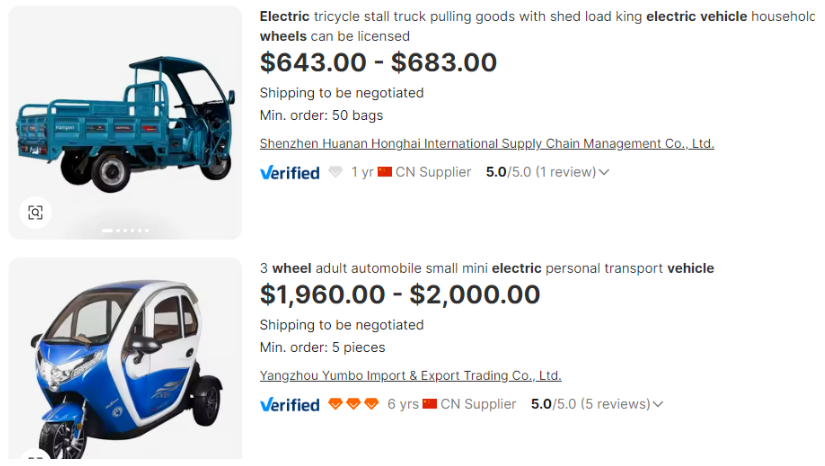Select carousel indicator dots on tricycle image
Screen dimensions: 825x466
pos(125,231)
